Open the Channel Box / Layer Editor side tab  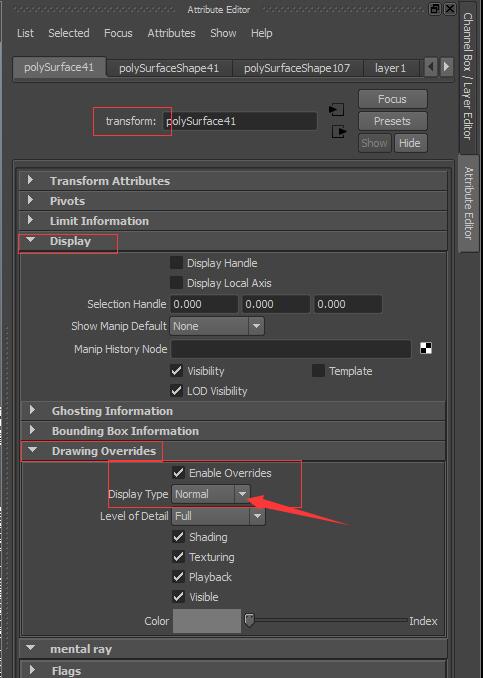(468, 76)
